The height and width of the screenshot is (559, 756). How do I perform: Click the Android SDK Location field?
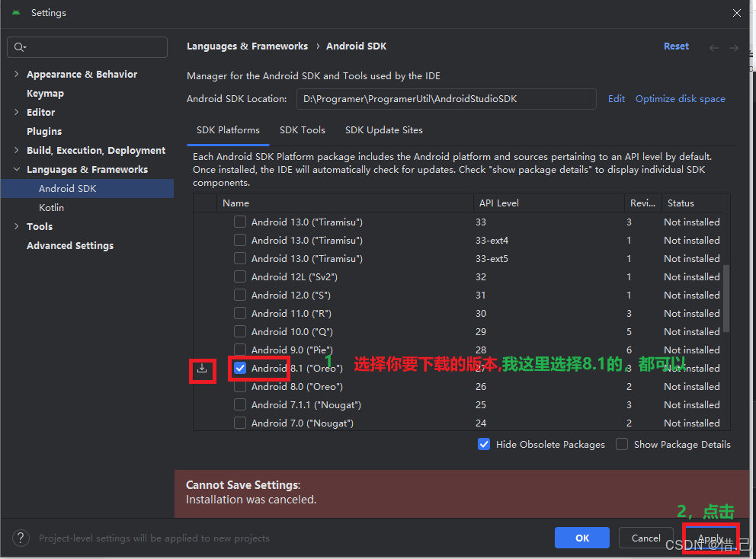coord(446,99)
